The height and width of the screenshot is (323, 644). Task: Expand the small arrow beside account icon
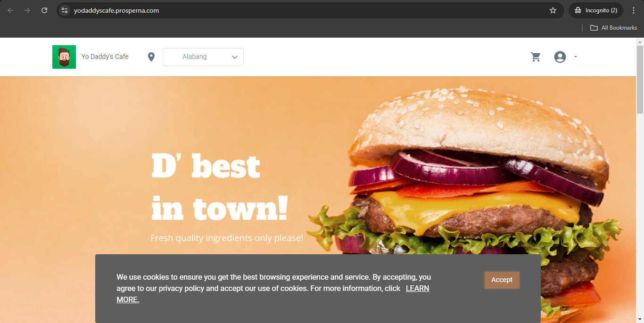(575, 57)
